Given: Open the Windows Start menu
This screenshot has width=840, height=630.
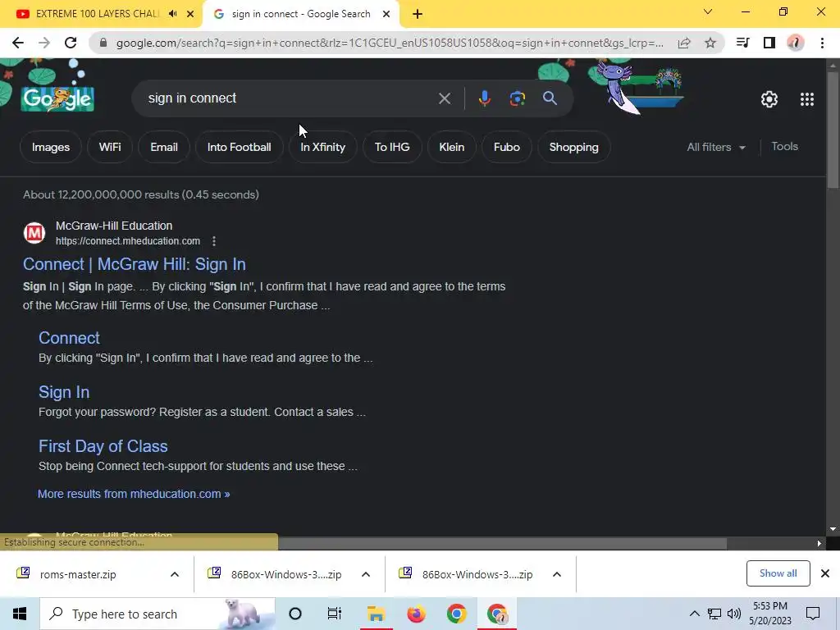Looking at the screenshot, I should [x=20, y=614].
